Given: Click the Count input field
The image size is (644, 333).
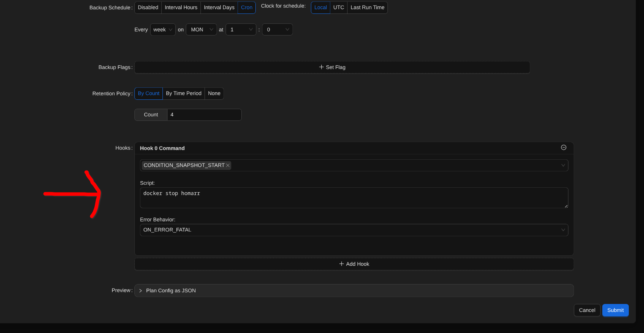Looking at the screenshot, I should [204, 115].
